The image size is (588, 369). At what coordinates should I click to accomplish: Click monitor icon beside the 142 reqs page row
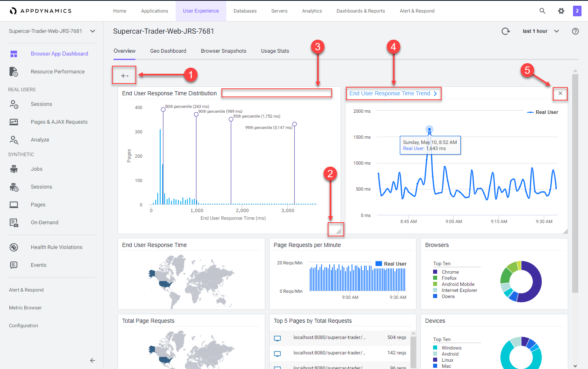pyautogui.click(x=277, y=354)
